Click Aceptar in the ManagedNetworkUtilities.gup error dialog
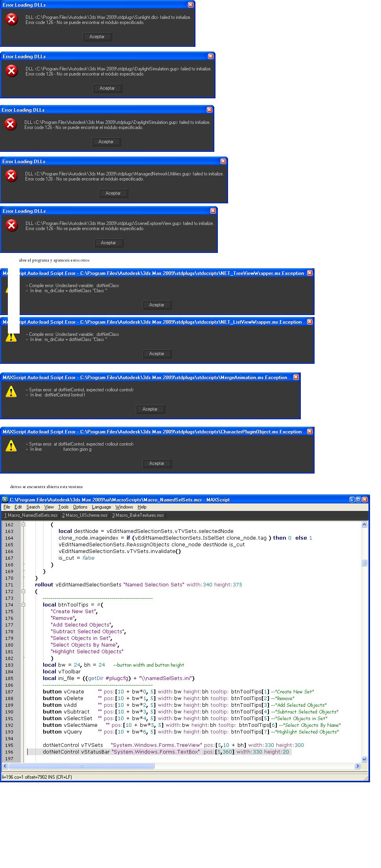Viewport: 381px width, 868px height. tap(113, 193)
